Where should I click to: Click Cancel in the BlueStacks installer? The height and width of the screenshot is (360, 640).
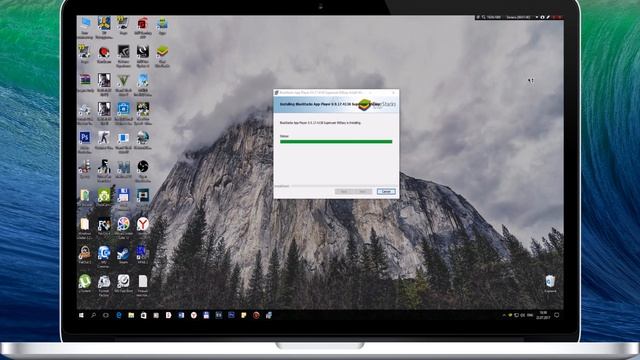386,191
